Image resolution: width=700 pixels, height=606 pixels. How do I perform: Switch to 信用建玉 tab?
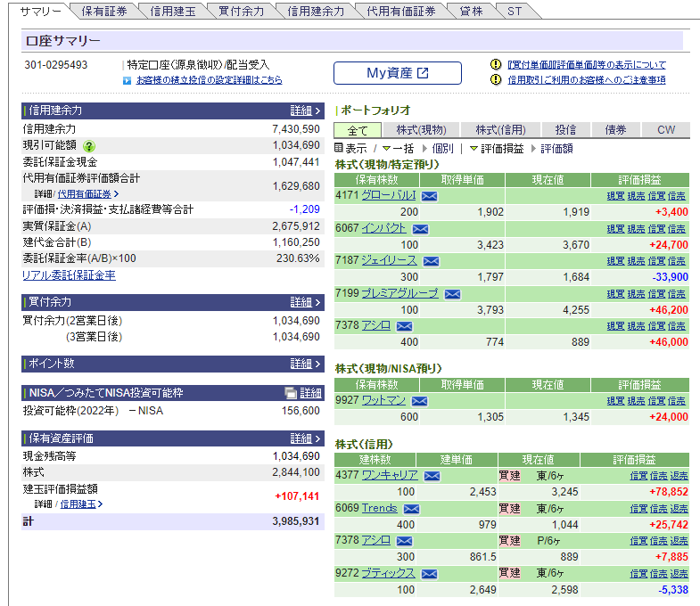tap(173, 12)
